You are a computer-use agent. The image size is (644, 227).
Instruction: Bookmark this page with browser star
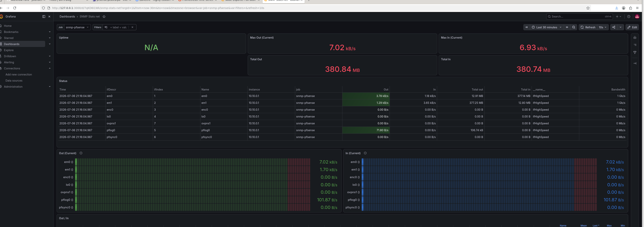588,8
